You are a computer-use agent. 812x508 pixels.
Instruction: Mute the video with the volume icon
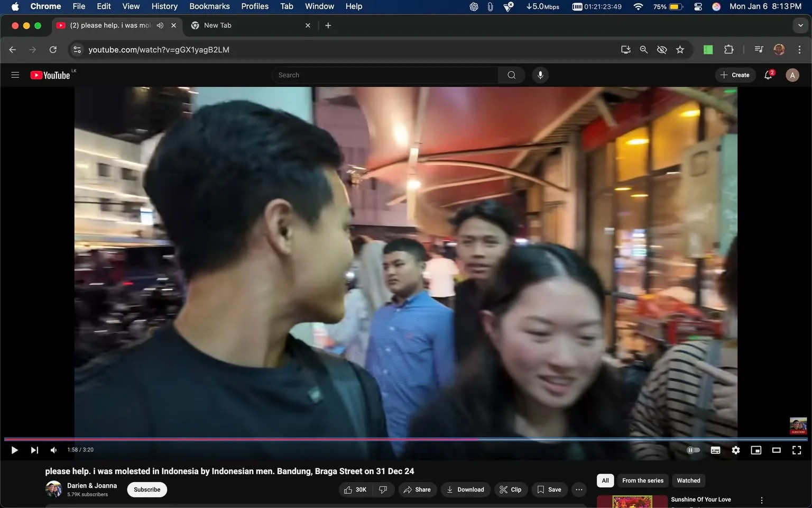[x=53, y=450]
